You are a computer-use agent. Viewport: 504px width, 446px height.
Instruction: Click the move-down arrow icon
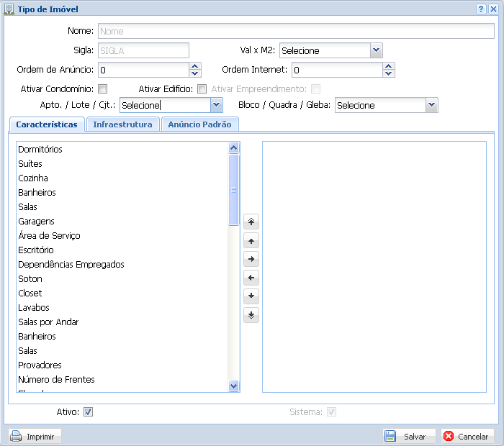click(251, 296)
